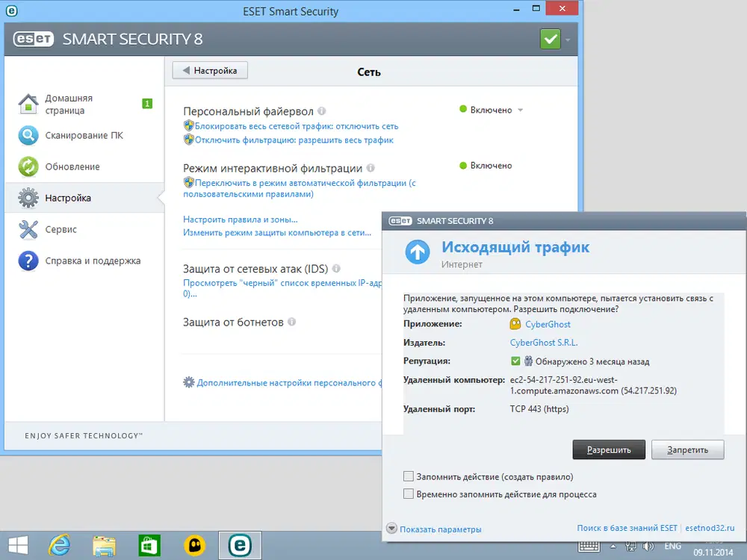Enable Запомнить действие (создать правило)
Viewport: 747px width, 560px height.
(x=409, y=476)
